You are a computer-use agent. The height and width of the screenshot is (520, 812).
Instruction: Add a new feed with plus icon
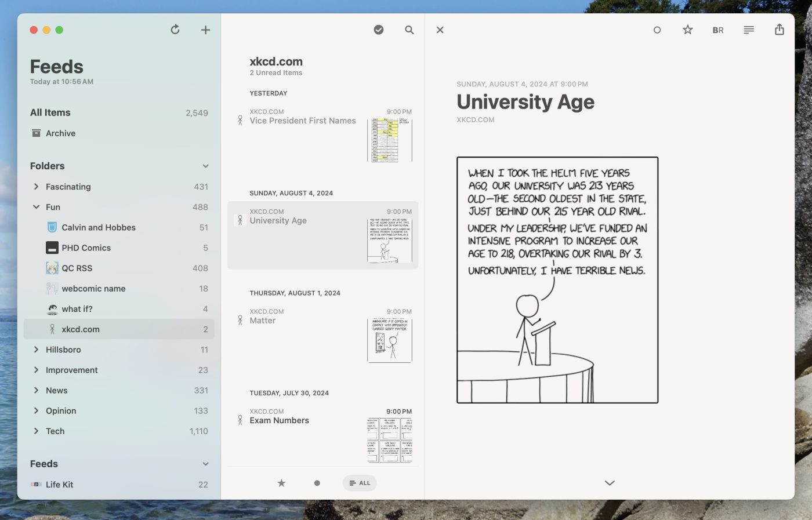click(205, 30)
